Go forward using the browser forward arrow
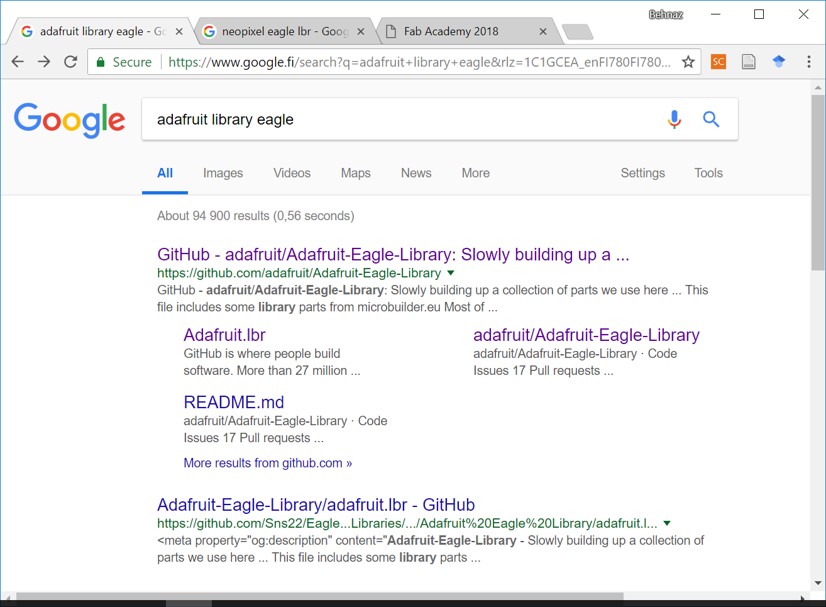The width and height of the screenshot is (826, 607). 44,62
